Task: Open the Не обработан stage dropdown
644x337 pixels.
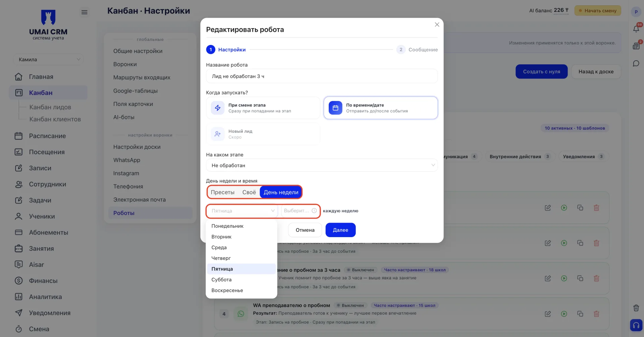Action: pos(322,165)
